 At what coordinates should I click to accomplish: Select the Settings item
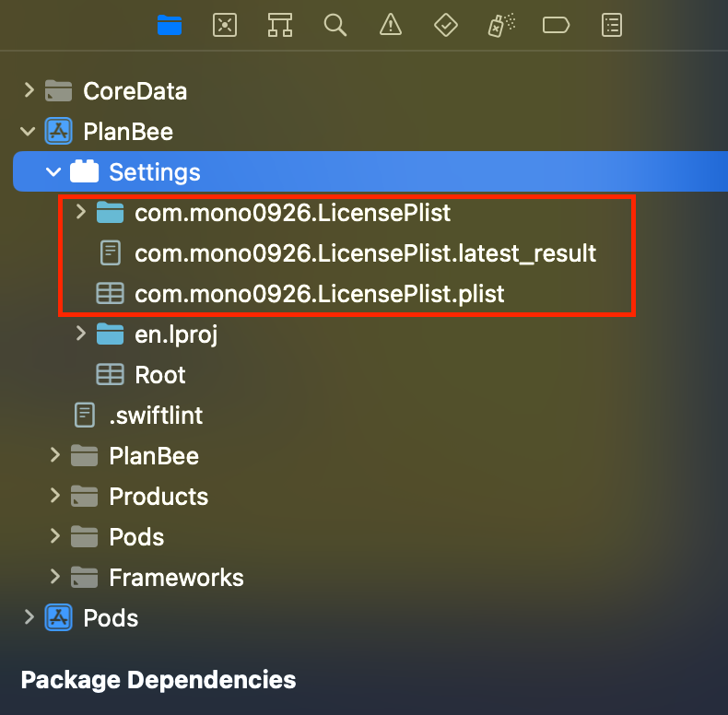click(370, 171)
